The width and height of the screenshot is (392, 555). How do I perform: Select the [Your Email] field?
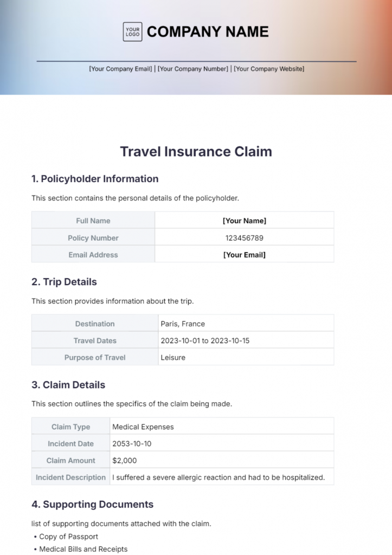[x=245, y=255]
